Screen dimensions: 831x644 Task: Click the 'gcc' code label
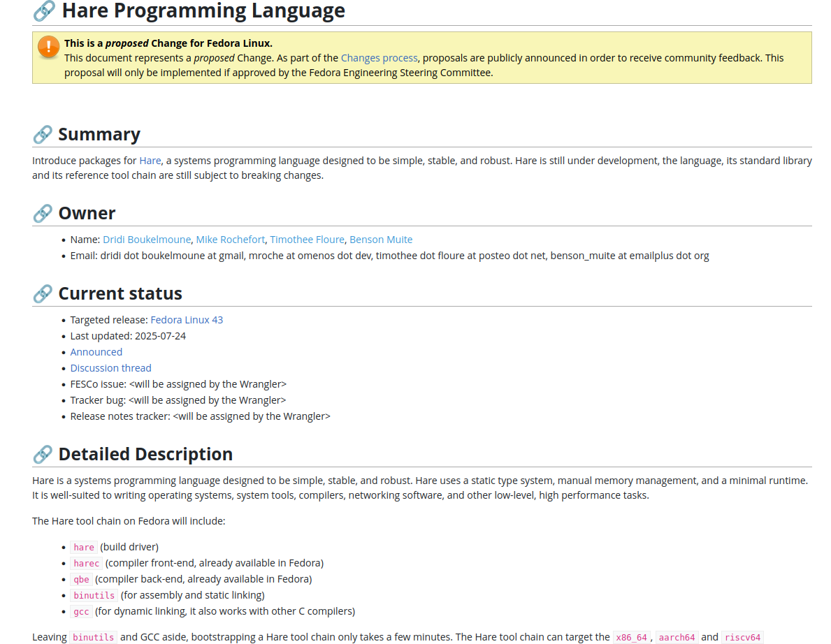81,613
